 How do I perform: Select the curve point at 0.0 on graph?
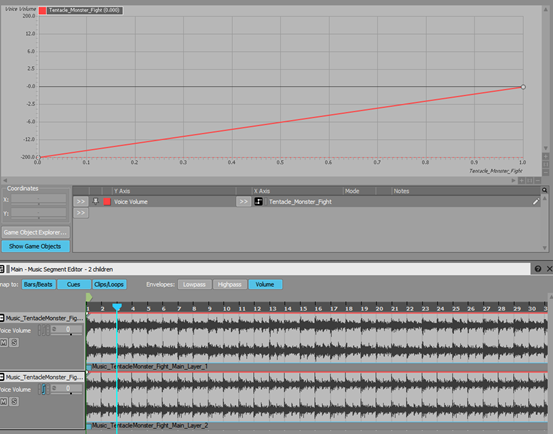point(38,157)
